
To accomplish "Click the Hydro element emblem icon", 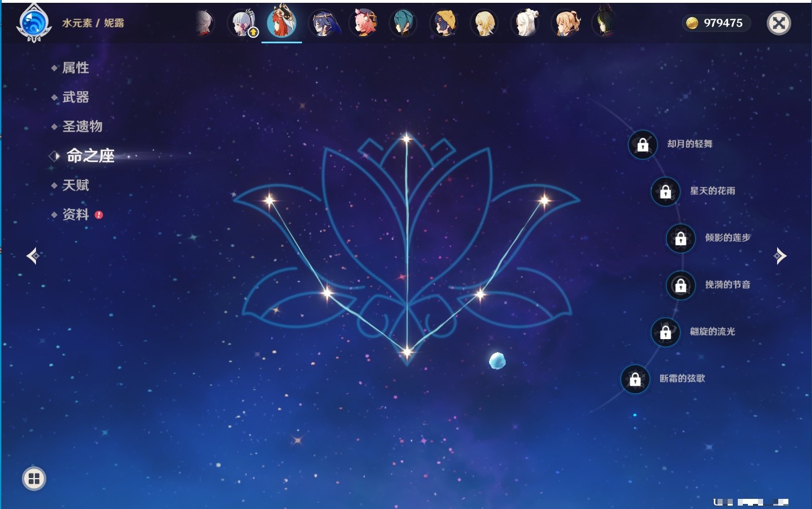I will pos(34,23).
